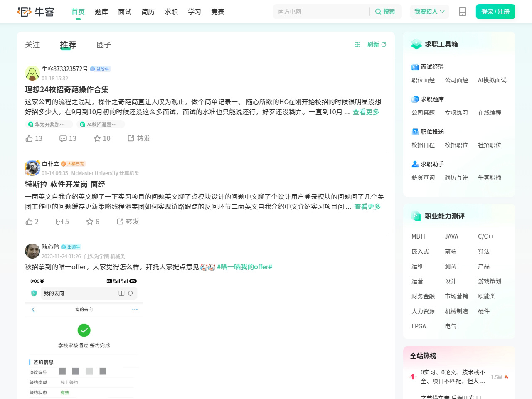Expand 理想24校招 post with 查看更多

366,112
